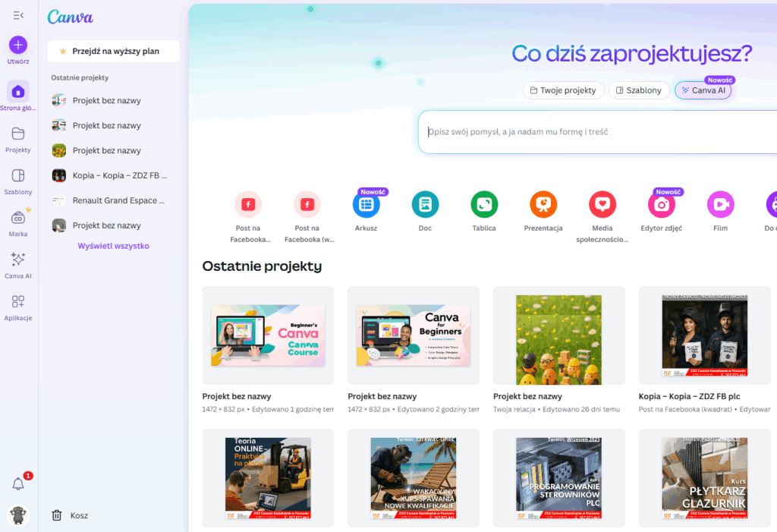This screenshot has height=532, width=777.
Task: Open the Płytkarz Glazurnik thumbnail
Action: click(x=705, y=478)
